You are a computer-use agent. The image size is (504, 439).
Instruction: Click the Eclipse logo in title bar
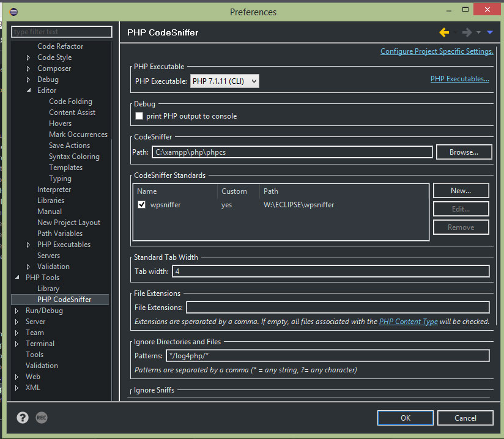click(x=13, y=12)
